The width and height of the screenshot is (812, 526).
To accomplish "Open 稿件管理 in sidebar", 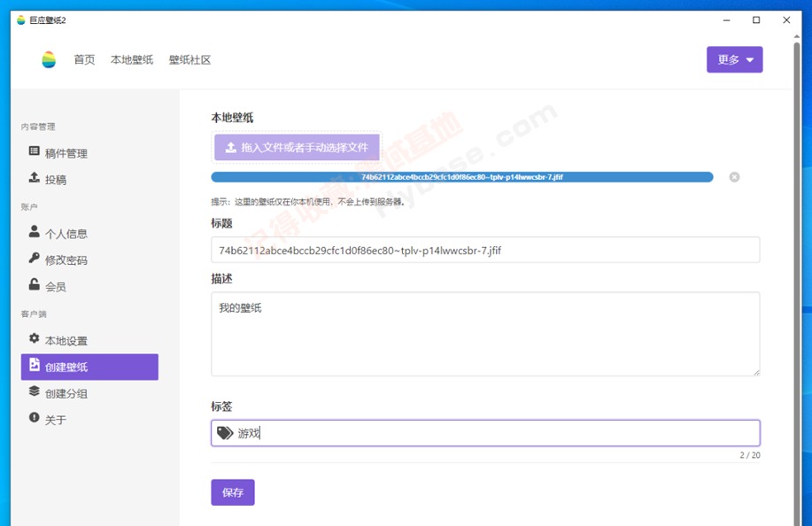I will (89, 152).
